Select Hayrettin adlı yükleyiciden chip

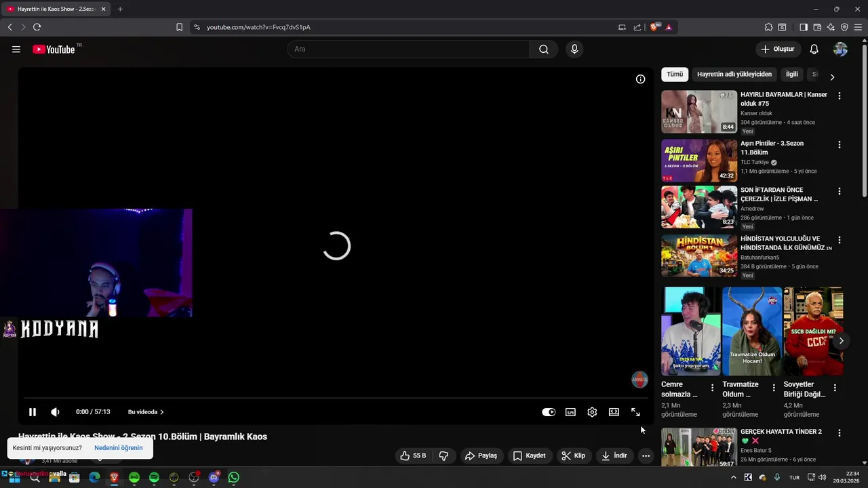tap(734, 75)
